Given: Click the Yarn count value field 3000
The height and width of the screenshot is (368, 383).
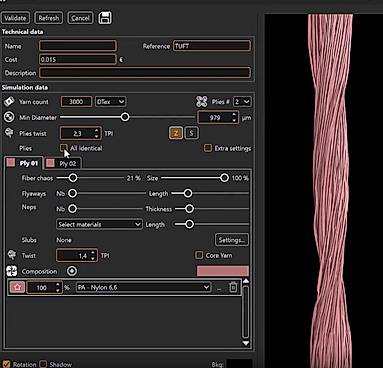Looking at the screenshot, I should click(76, 102).
